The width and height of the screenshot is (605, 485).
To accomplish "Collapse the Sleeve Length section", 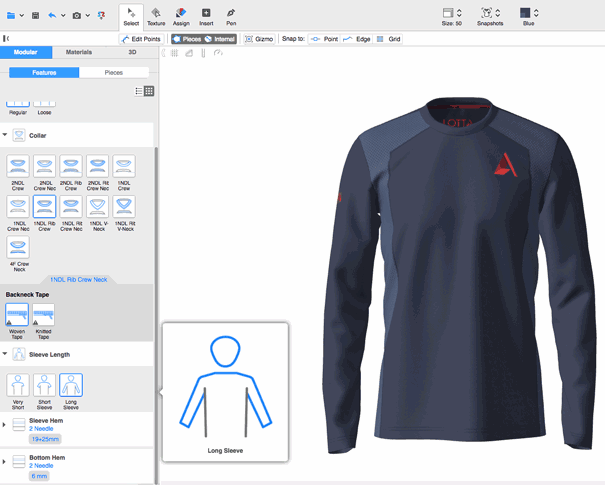I will tap(5, 354).
